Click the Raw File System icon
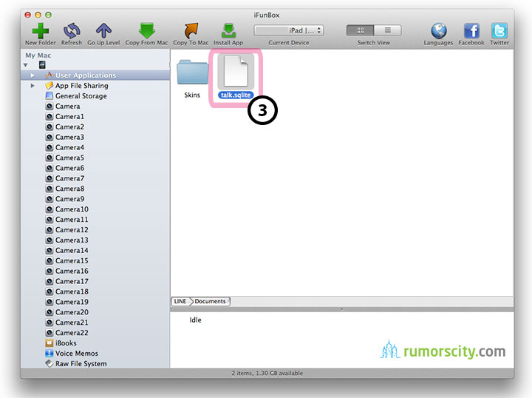The image size is (532, 398). click(x=50, y=364)
